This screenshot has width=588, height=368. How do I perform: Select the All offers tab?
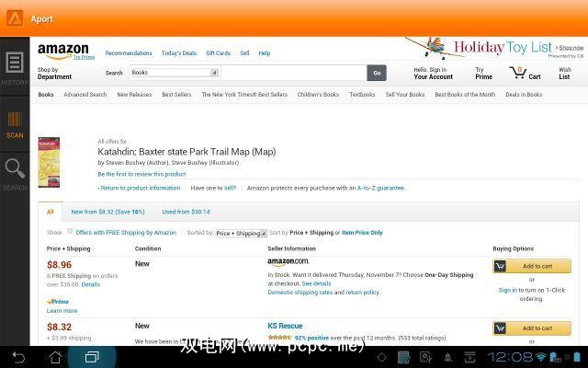point(51,212)
